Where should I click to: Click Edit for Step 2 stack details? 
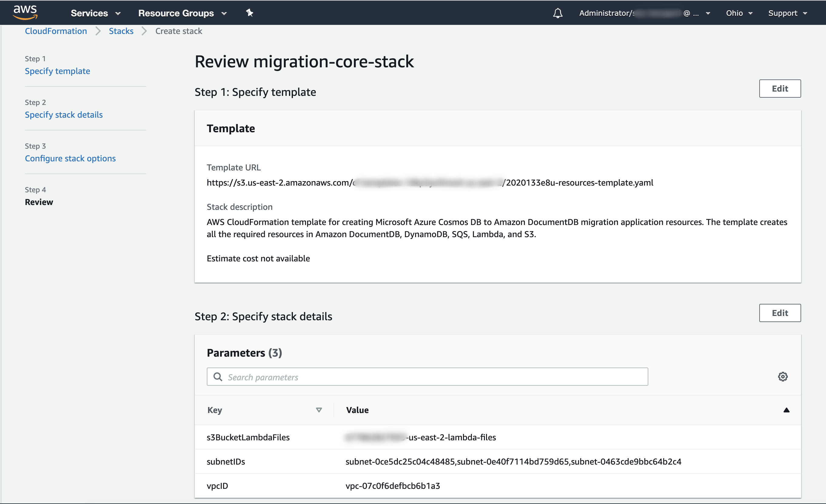pos(780,313)
